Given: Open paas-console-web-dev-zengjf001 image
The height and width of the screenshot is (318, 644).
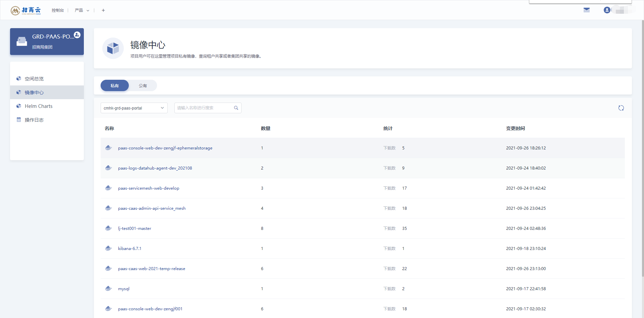Looking at the screenshot, I should [x=150, y=309].
